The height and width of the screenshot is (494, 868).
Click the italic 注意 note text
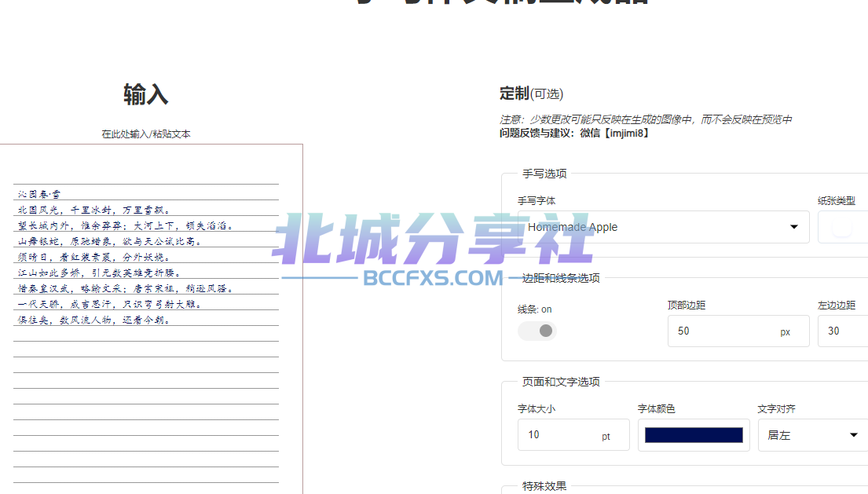(x=646, y=119)
